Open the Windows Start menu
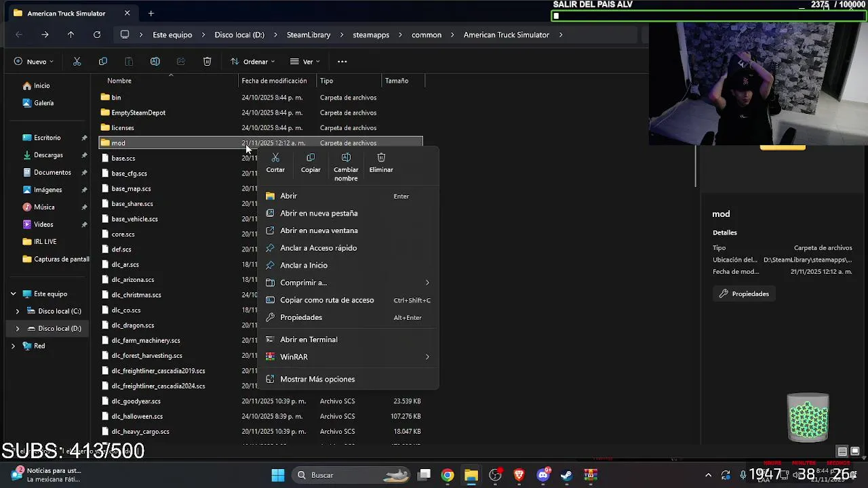The height and width of the screenshot is (488, 868). point(278,475)
